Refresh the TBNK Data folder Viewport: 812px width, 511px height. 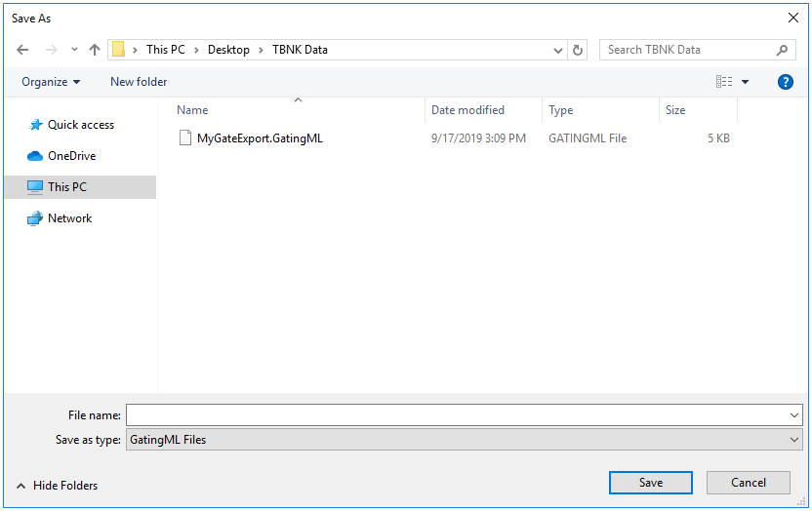pyautogui.click(x=578, y=50)
